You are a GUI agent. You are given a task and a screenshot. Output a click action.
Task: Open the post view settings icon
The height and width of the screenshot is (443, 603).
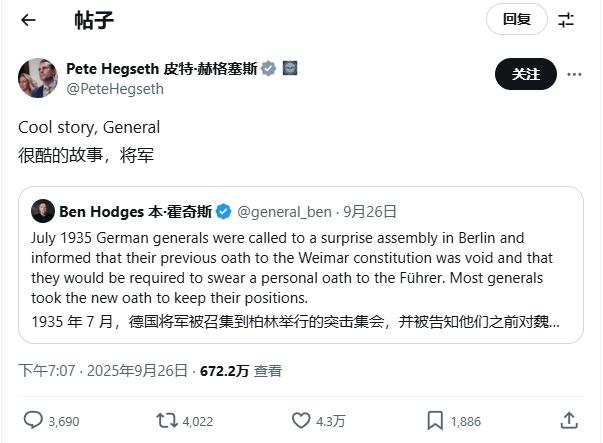[x=566, y=20]
